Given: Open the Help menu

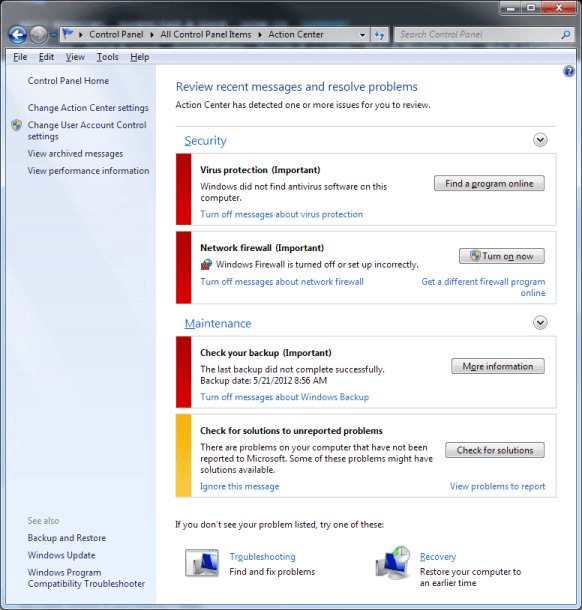Looking at the screenshot, I should tap(140, 57).
